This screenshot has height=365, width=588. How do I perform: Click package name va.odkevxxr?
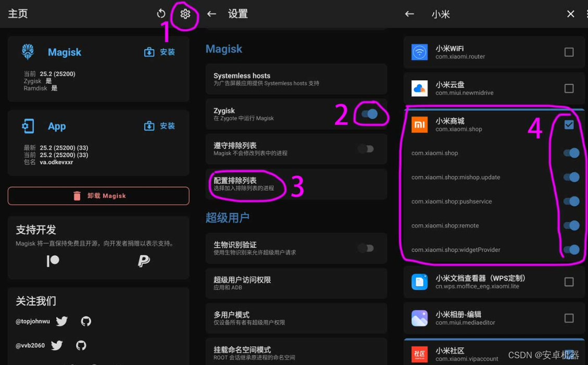point(56,162)
